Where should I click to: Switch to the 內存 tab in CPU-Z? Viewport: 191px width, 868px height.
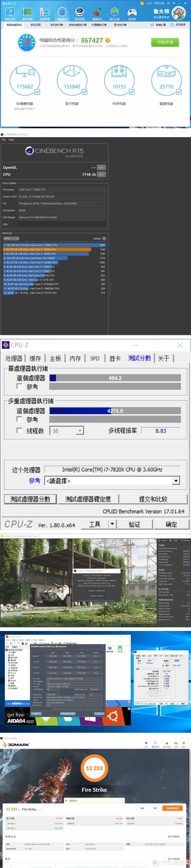click(75, 358)
